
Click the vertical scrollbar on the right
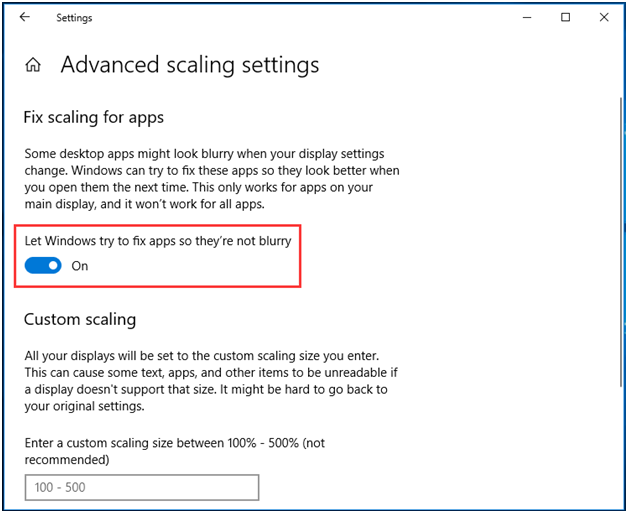[x=621, y=242]
